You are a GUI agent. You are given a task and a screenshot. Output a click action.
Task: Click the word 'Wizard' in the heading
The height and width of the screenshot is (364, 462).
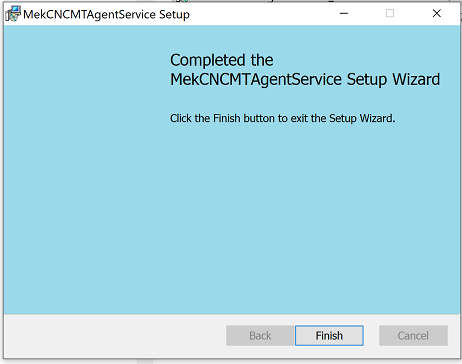[416, 80]
